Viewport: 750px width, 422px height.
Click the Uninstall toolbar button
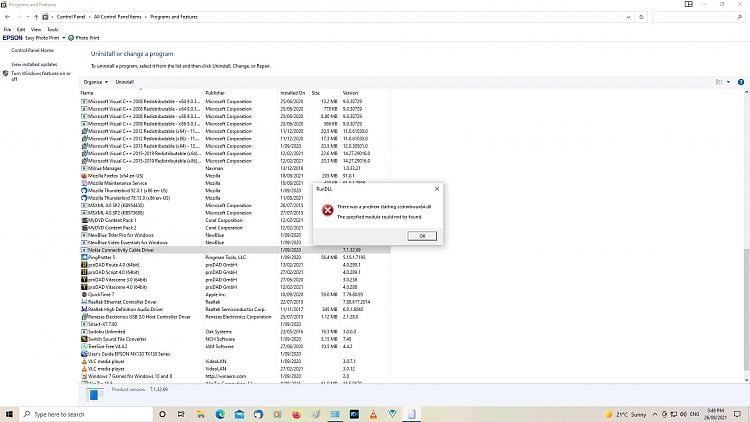point(124,82)
